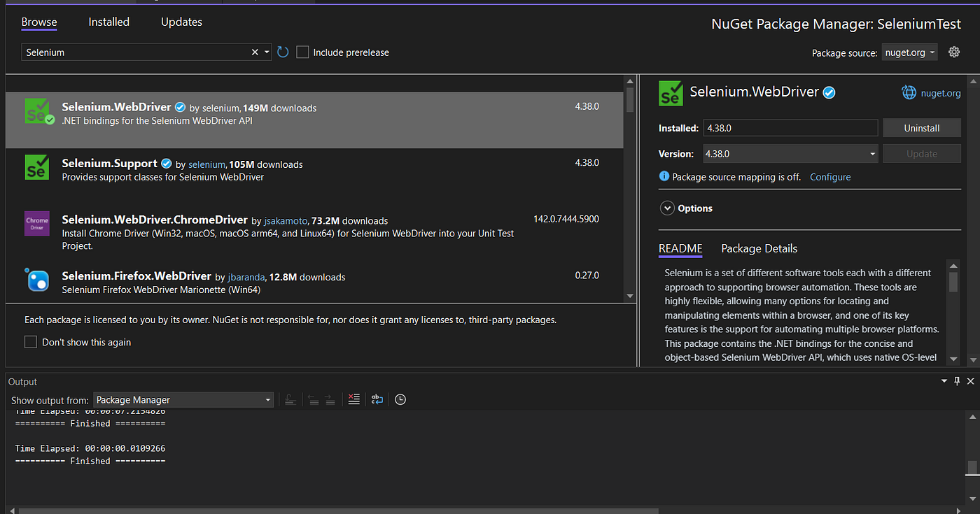
Task: Click Time Elapsed 00:00:00.0109266 line
Action: pos(90,448)
